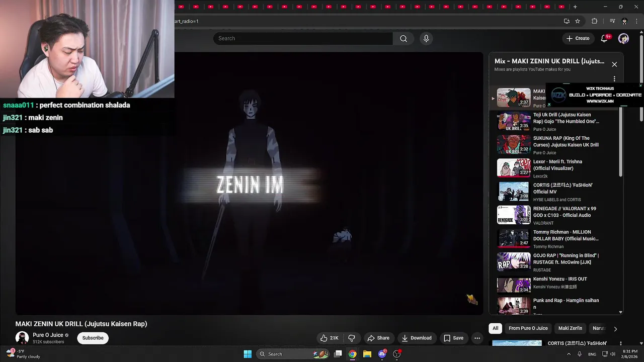Dislike the video with the thumbs-down button
The width and height of the screenshot is (644, 362).
(x=352, y=338)
